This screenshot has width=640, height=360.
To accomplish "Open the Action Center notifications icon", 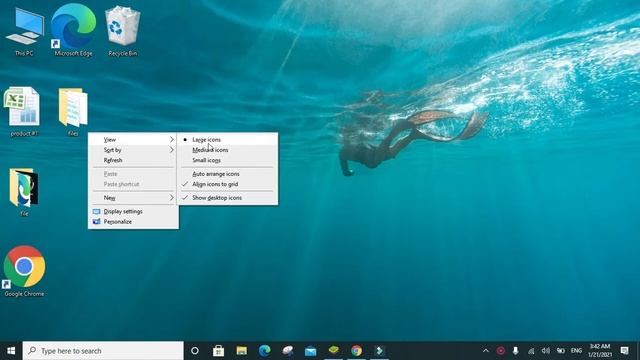I will point(624,351).
